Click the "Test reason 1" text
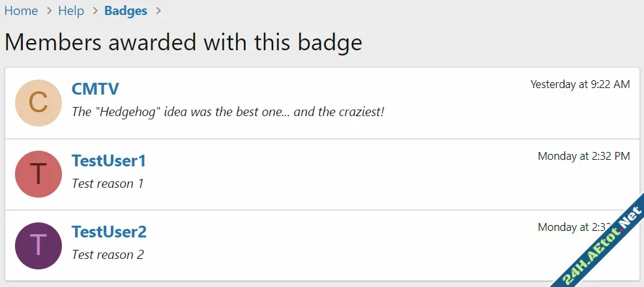 tap(108, 183)
